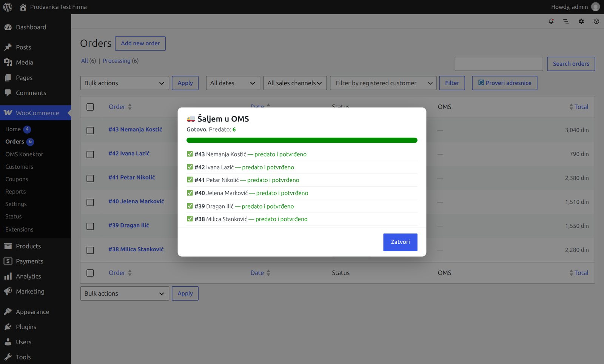The width and height of the screenshot is (604, 364).
Task: Select all orders via header checkbox
Action: click(90, 107)
